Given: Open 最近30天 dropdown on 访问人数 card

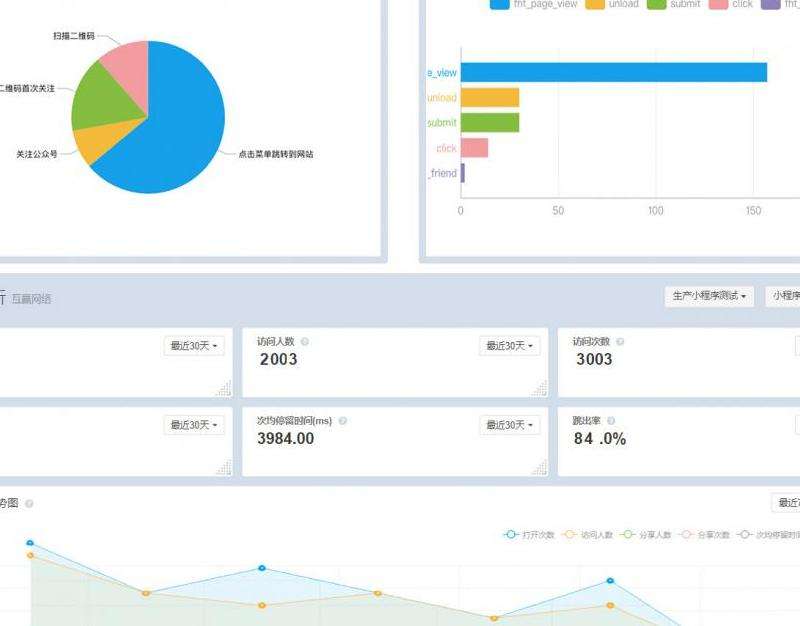Looking at the screenshot, I should pyautogui.click(x=510, y=346).
